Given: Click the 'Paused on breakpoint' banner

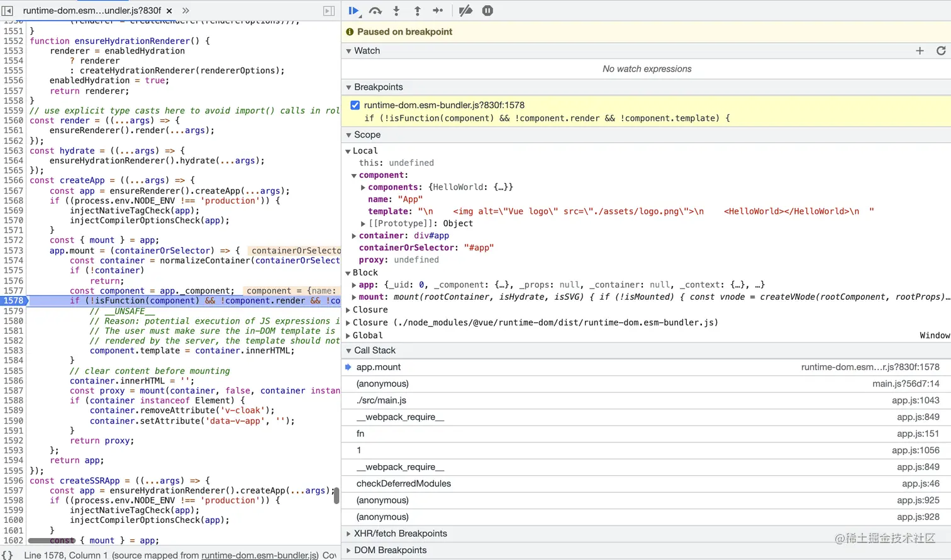Looking at the screenshot, I should click(646, 32).
